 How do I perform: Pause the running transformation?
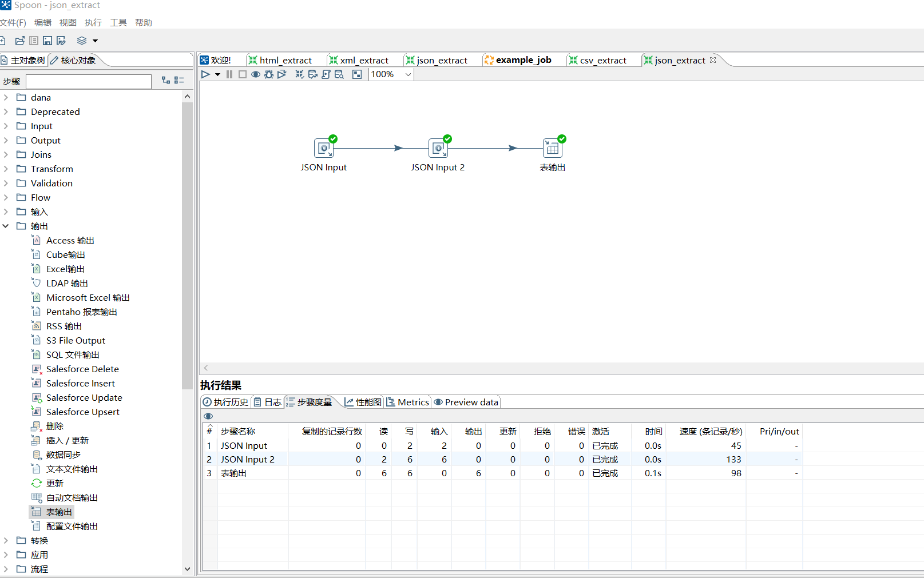tap(229, 74)
